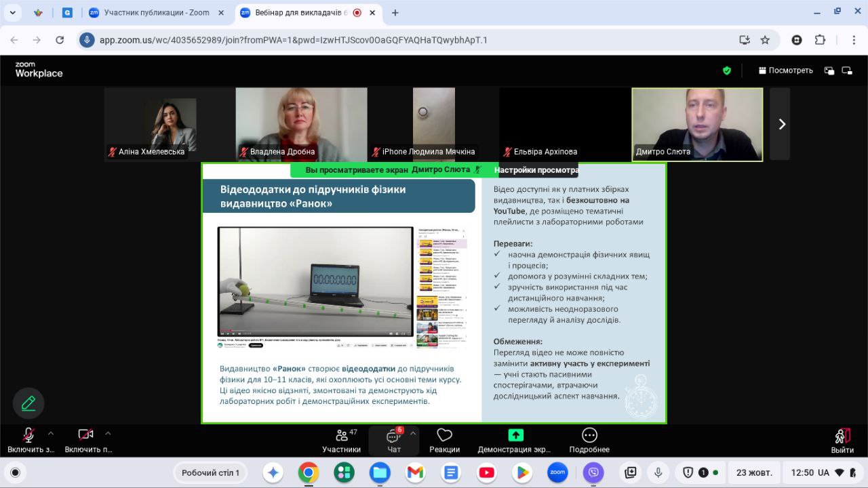The width and height of the screenshot is (868, 488).
Task: Show next participants with right arrow
Action: point(781,124)
